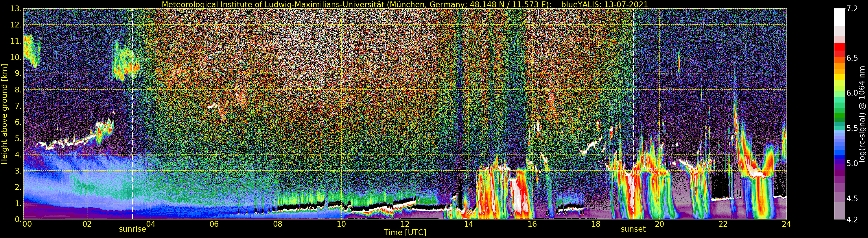Click the Time [UTC] axis title
This screenshot has height=238, width=868.
coord(405,233)
